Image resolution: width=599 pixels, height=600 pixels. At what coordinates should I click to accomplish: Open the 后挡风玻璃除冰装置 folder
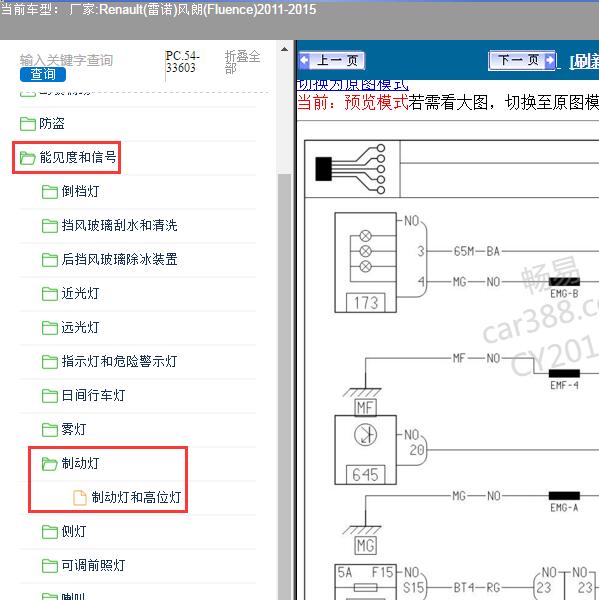tap(119, 259)
